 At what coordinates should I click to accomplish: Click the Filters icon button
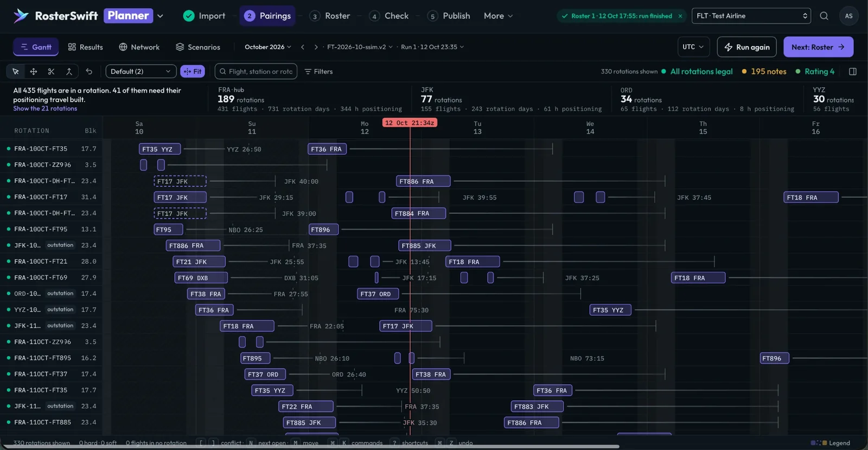(x=318, y=71)
